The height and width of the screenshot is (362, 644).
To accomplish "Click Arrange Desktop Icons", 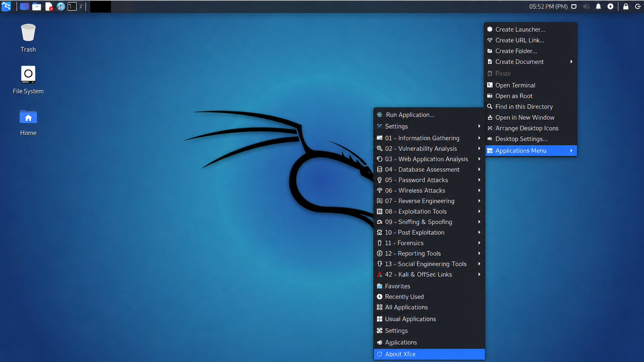I will pyautogui.click(x=531, y=128).
